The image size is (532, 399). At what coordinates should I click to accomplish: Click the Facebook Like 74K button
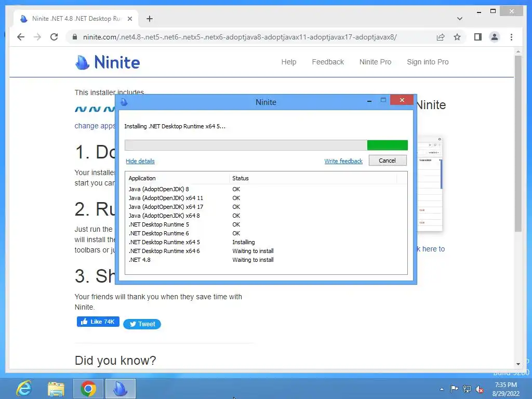point(98,322)
